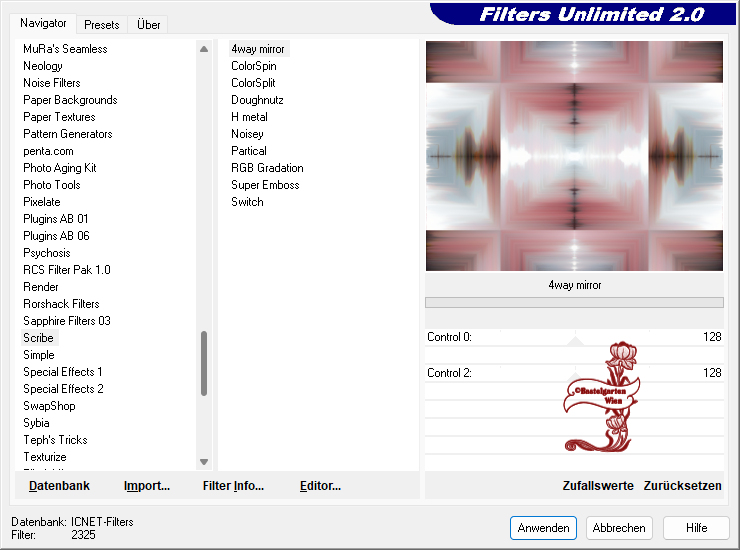The height and width of the screenshot is (550, 740).
Task: Choose Photo Aging Kit category
Action: [x=59, y=168]
